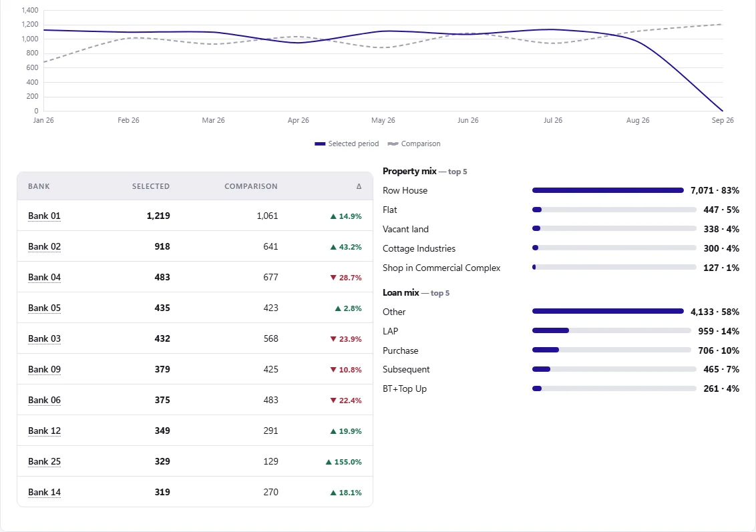Click the Vacant land property bar
Image resolution: width=756 pixels, height=532 pixels.
pos(614,228)
